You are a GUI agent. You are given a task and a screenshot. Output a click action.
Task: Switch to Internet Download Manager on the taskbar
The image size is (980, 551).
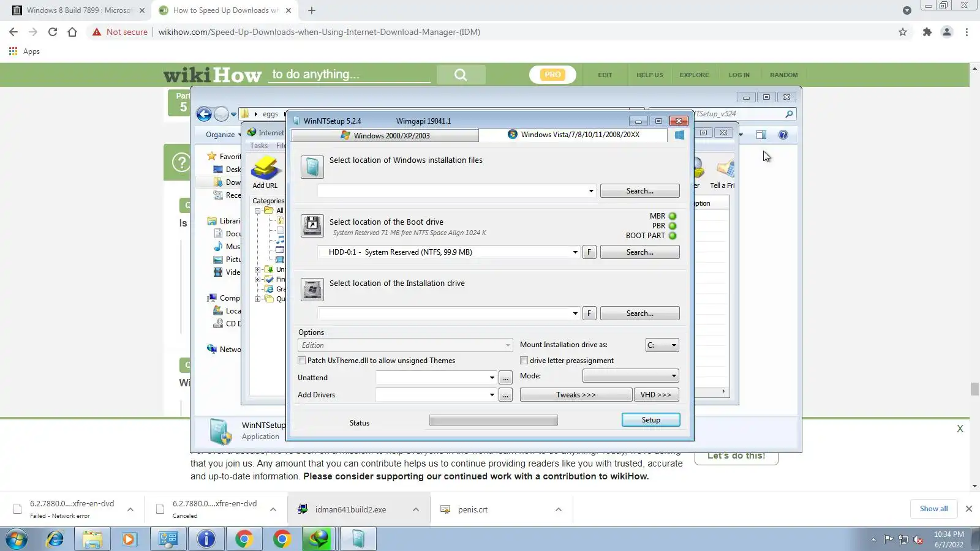(x=317, y=539)
